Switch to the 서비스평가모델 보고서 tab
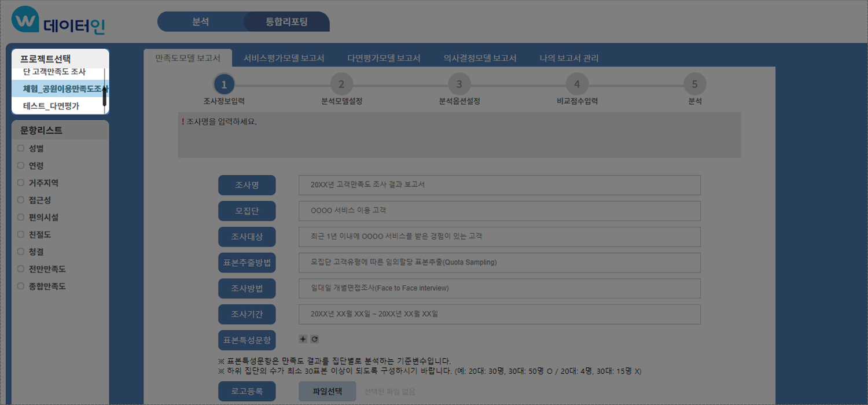Screen dimensions: 868x405 [284, 58]
